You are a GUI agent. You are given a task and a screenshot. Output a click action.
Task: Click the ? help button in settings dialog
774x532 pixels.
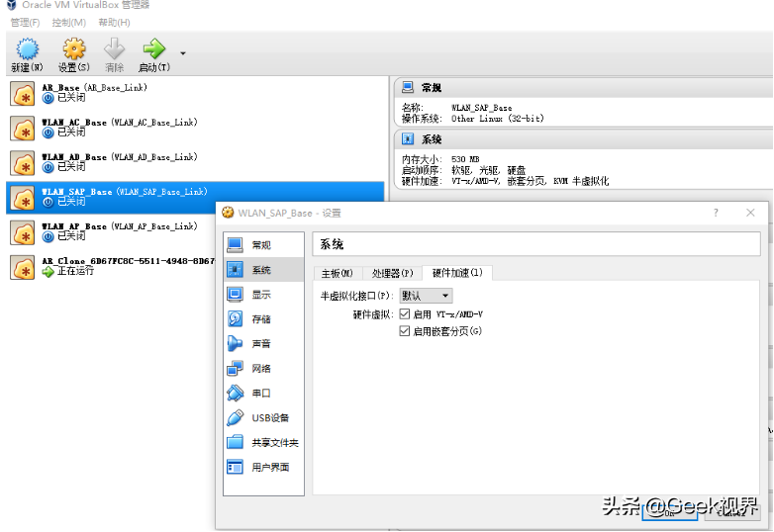point(716,213)
